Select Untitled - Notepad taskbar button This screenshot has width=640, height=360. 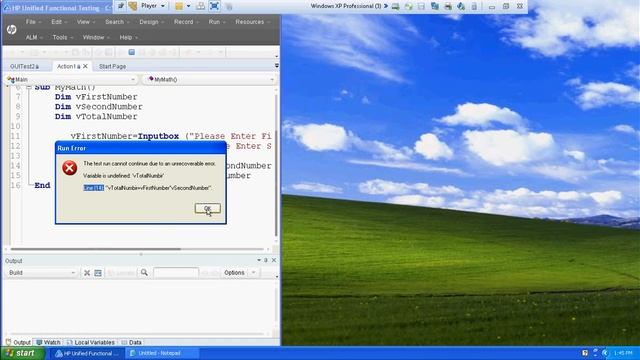161,353
